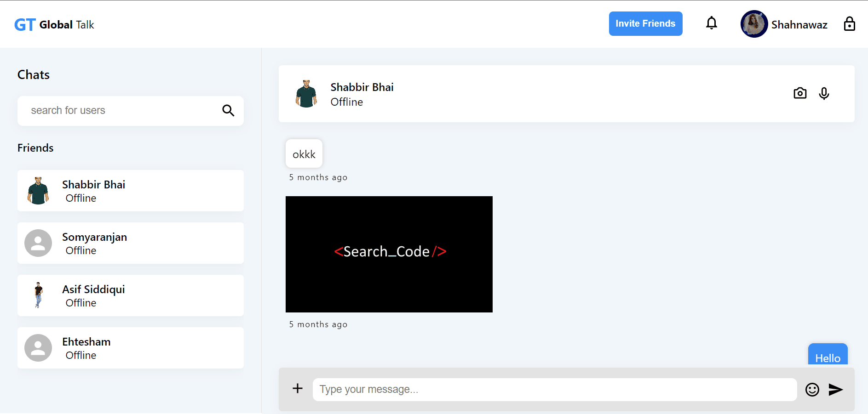Click 5 months ago under the image
Viewport: 868px width, 414px height.
pos(318,324)
